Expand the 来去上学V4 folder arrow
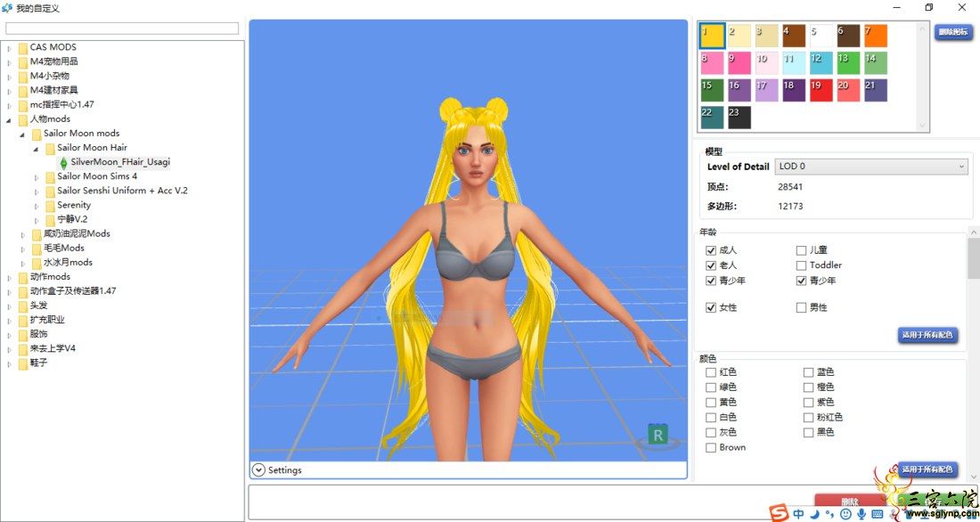Image resolution: width=980 pixels, height=522 pixels. coord(10,349)
